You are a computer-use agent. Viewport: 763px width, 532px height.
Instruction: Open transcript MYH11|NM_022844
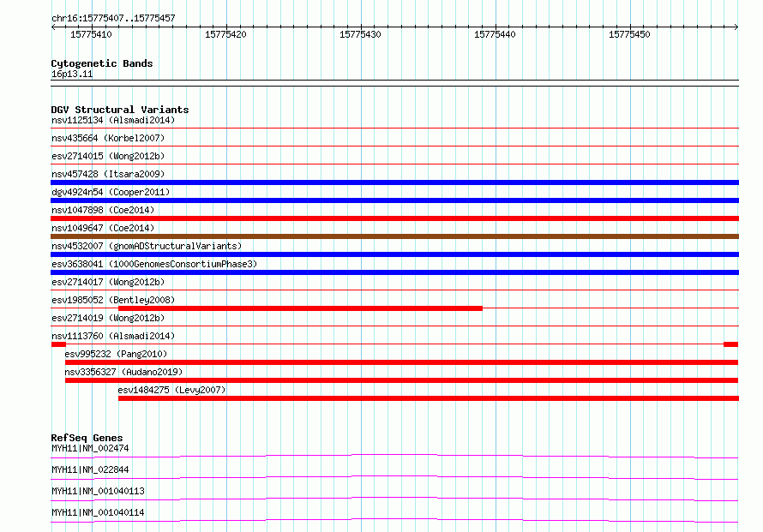coord(90,469)
